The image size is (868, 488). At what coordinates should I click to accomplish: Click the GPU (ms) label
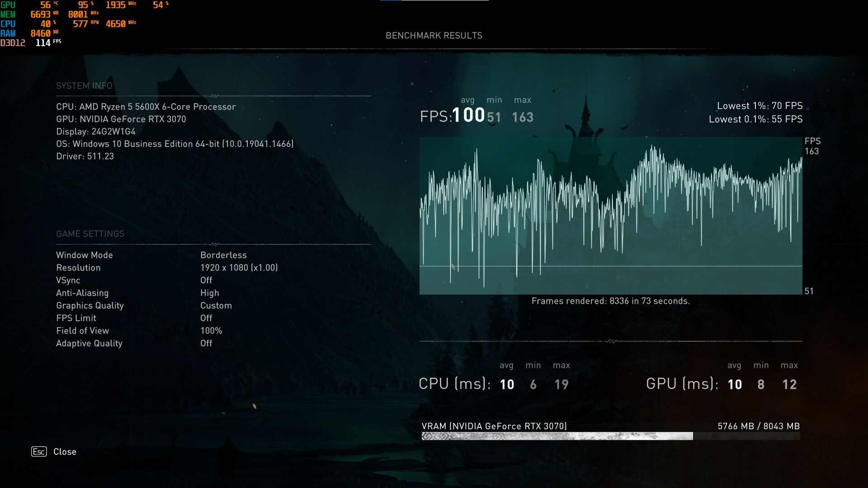coord(682,384)
